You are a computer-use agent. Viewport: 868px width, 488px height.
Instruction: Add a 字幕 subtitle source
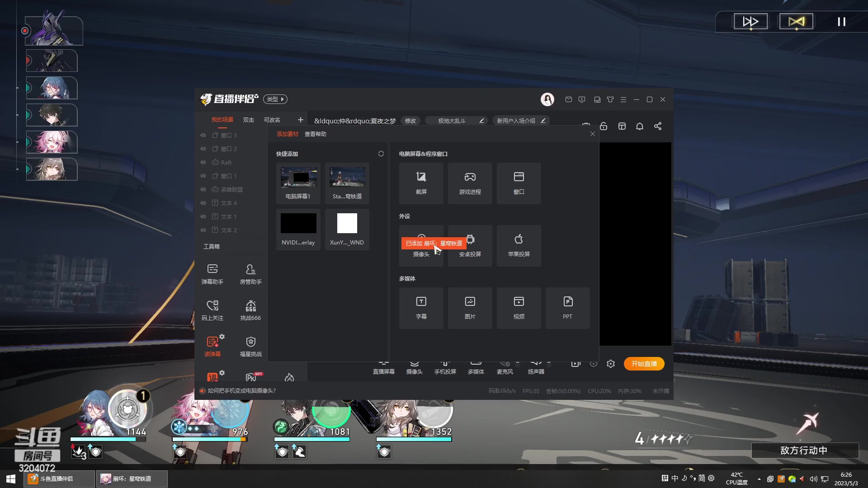point(421,308)
